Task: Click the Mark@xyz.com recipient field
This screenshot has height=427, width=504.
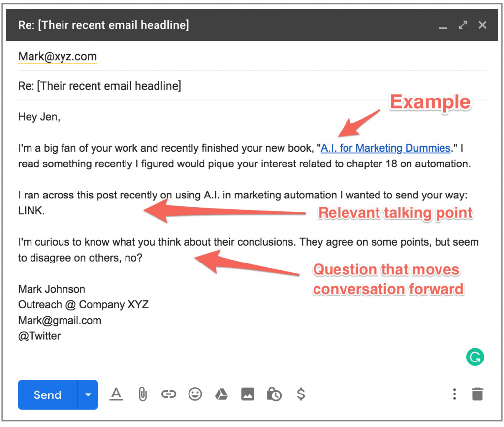Action: pyautogui.click(x=252, y=56)
